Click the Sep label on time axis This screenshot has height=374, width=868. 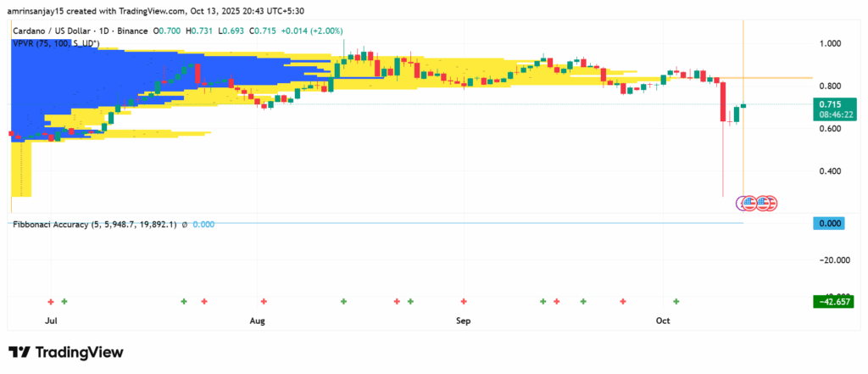click(x=463, y=321)
